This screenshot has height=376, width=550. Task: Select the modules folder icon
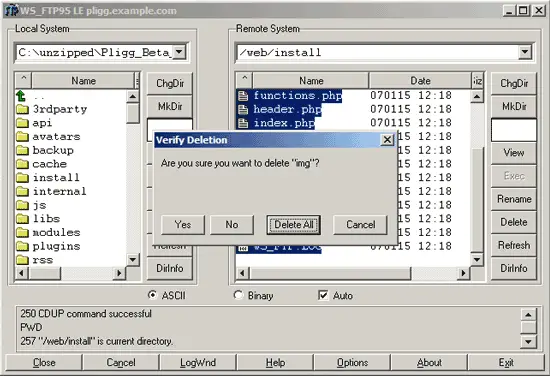(22, 233)
